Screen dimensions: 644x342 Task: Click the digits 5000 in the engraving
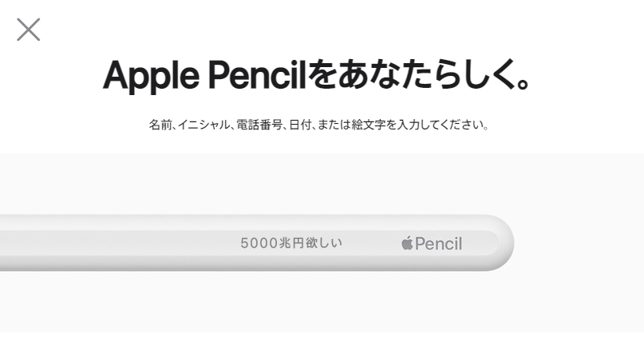coord(259,242)
